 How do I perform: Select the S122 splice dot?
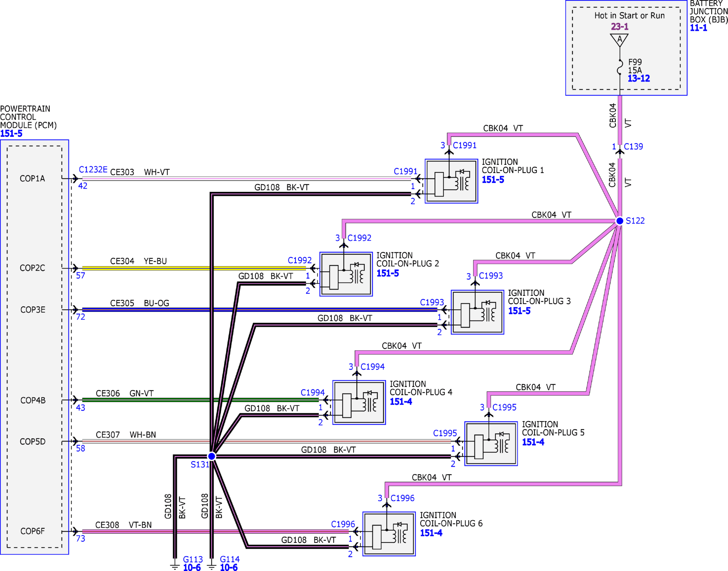620,221
